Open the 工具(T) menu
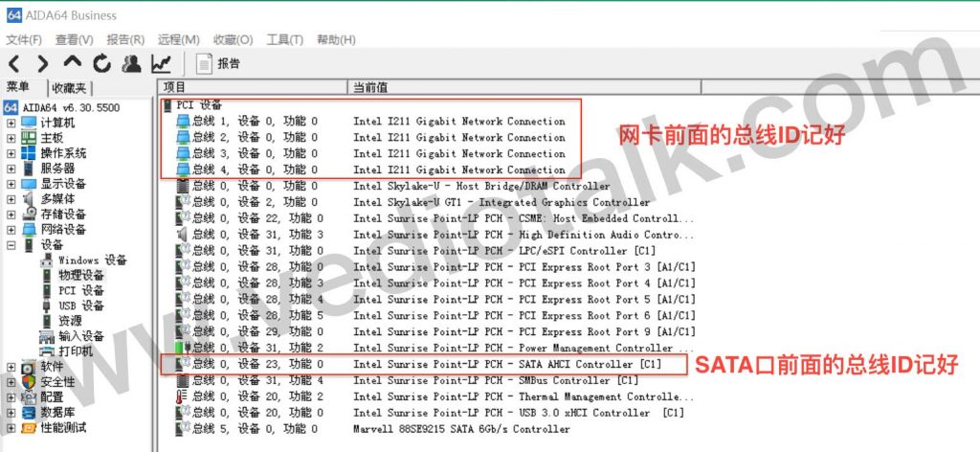The image size is (980, 452). (x=284, y=39)
